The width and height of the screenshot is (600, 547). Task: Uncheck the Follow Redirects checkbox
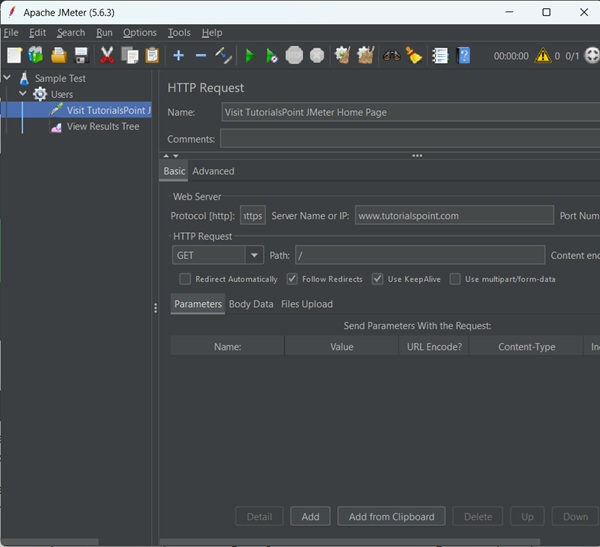pyautogui.click(x=292, y=279)
